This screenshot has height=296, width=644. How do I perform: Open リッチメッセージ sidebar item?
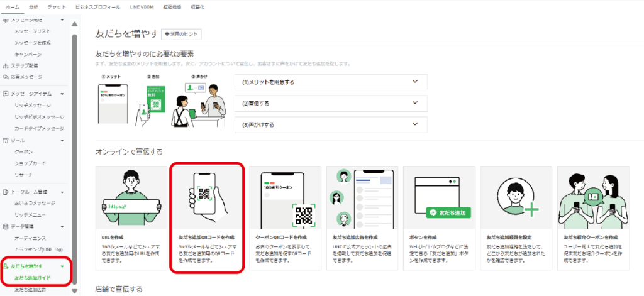pos(33,106)
